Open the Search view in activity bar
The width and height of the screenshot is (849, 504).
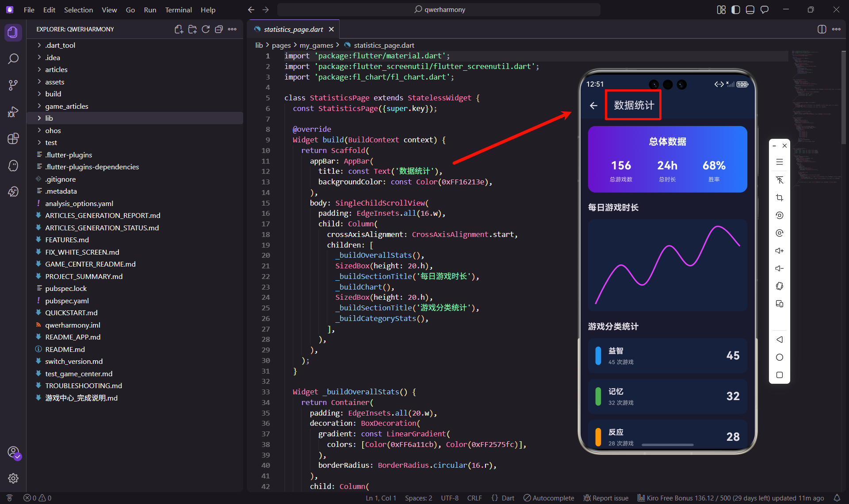(x=13, y=59)
